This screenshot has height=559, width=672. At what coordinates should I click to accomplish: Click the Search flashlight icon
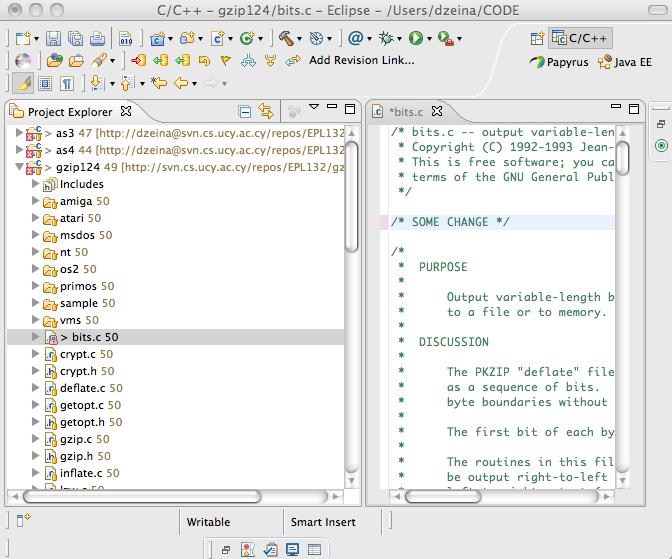point(99,60)
